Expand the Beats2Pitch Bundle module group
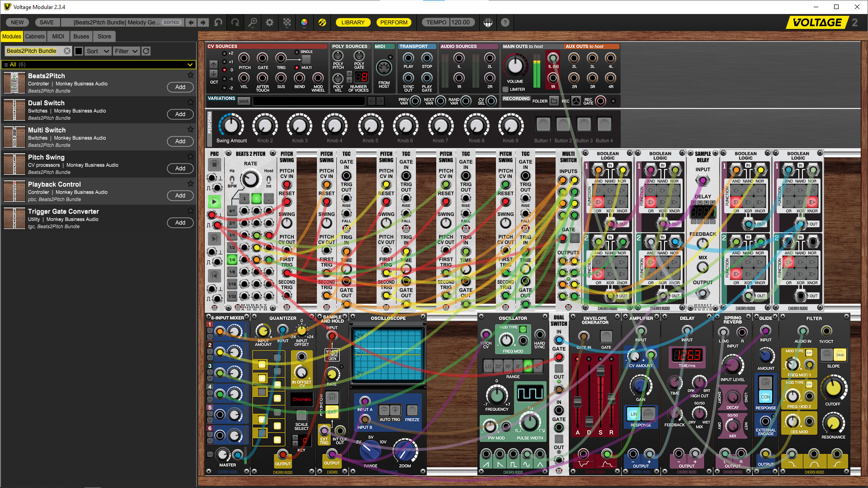 (x=190, y=64)
